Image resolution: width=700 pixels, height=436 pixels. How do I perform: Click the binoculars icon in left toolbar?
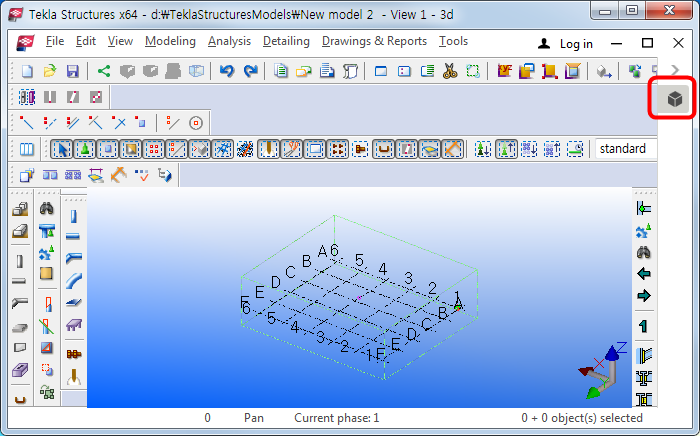point(46,209)
